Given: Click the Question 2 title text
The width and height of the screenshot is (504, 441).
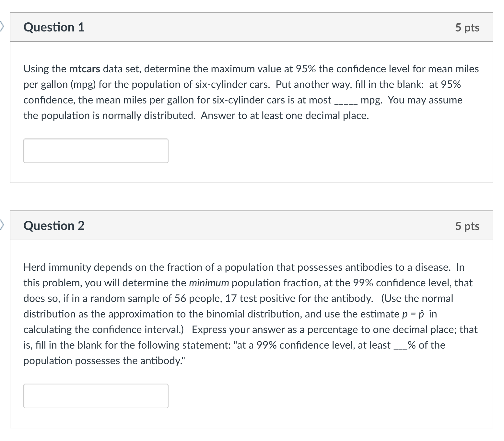Looking at the screenshot, I should (54, 226).
